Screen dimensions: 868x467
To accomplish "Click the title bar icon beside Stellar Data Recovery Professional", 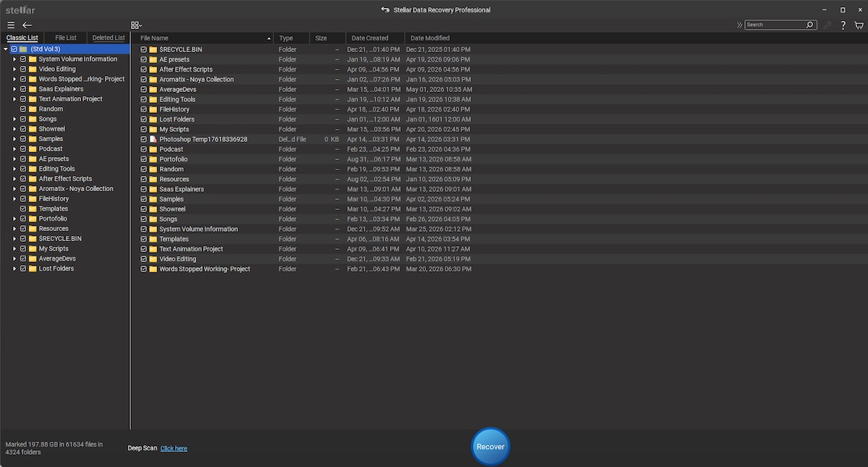I will pos(386,10).
